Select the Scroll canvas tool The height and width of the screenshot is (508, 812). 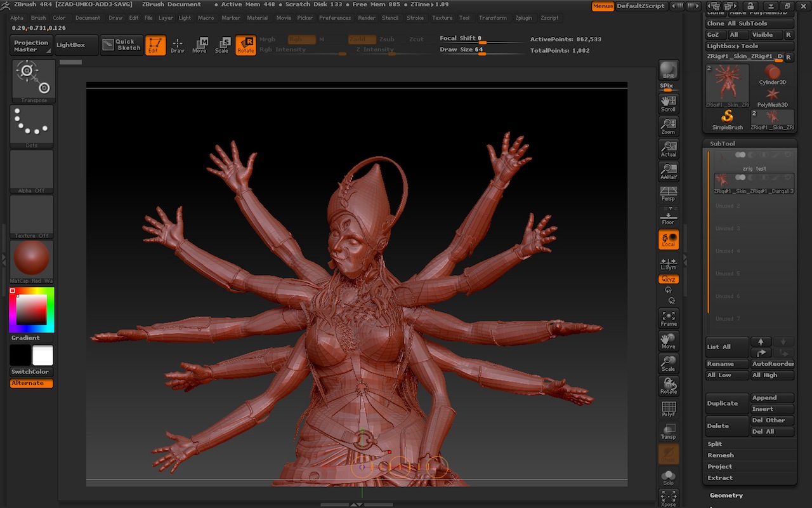tap(668, 104)
